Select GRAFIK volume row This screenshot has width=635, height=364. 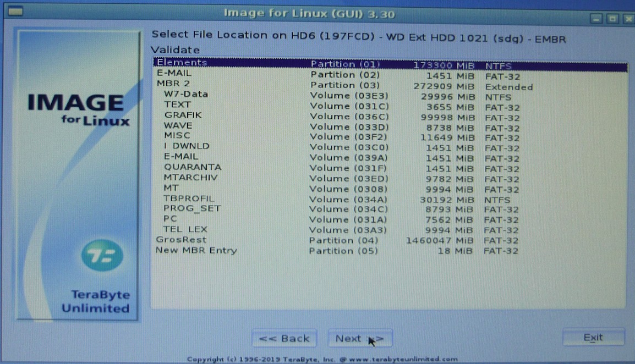390,117
